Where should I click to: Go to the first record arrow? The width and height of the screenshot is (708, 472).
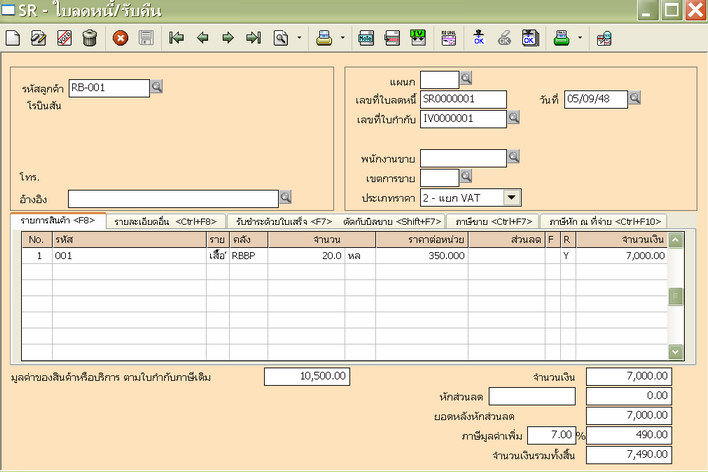(177, 39)
